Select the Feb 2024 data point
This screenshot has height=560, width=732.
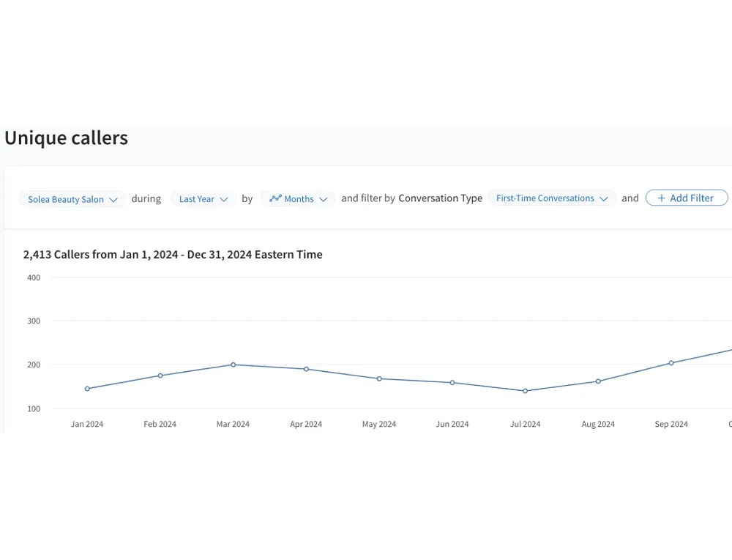click(x=160, y=376)
